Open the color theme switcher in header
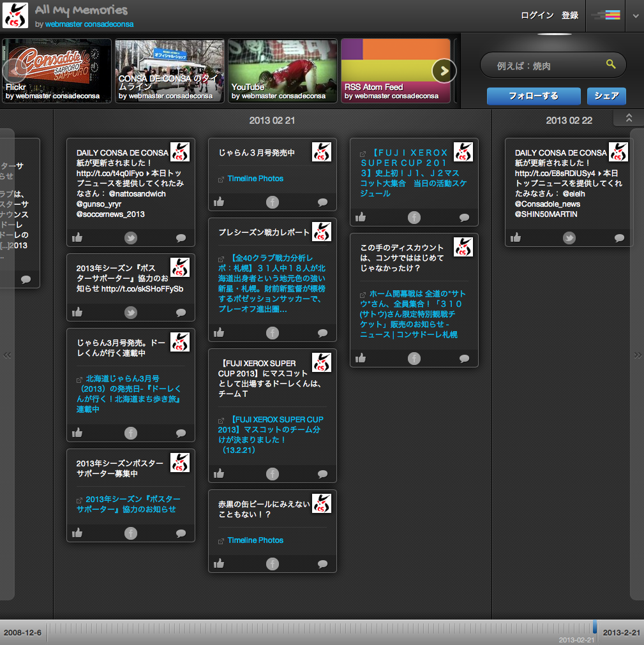 click(x=605, y=16)
